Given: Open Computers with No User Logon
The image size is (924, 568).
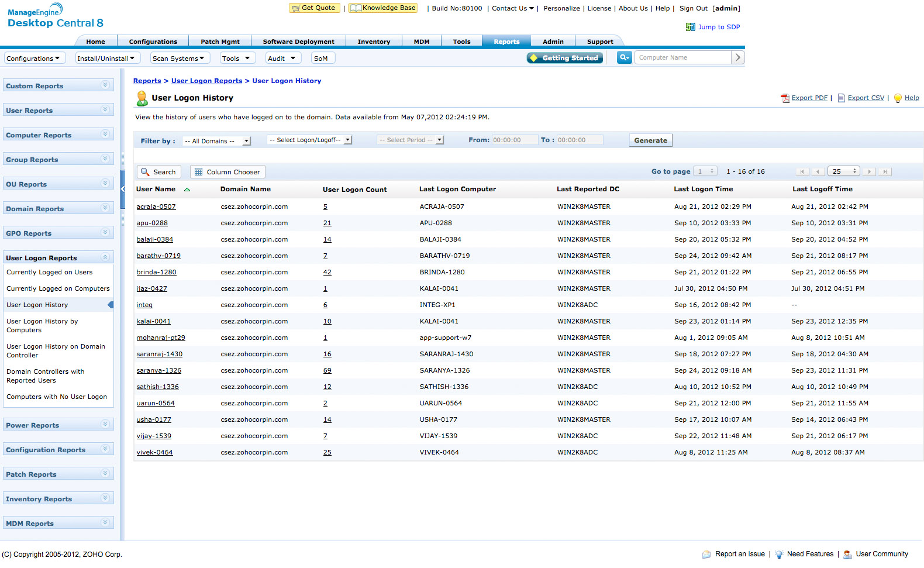Looking at the screenshot, I should tap(57, 397).
